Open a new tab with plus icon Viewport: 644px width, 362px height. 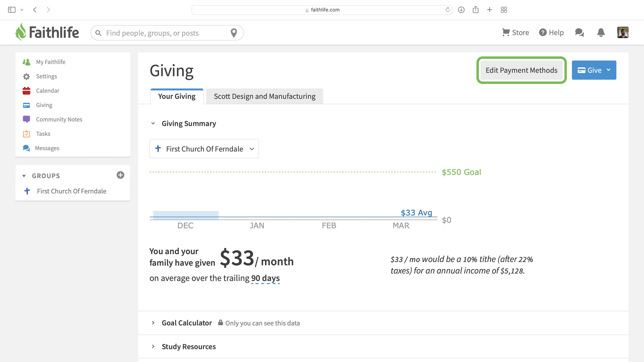(x=490, y=10)
